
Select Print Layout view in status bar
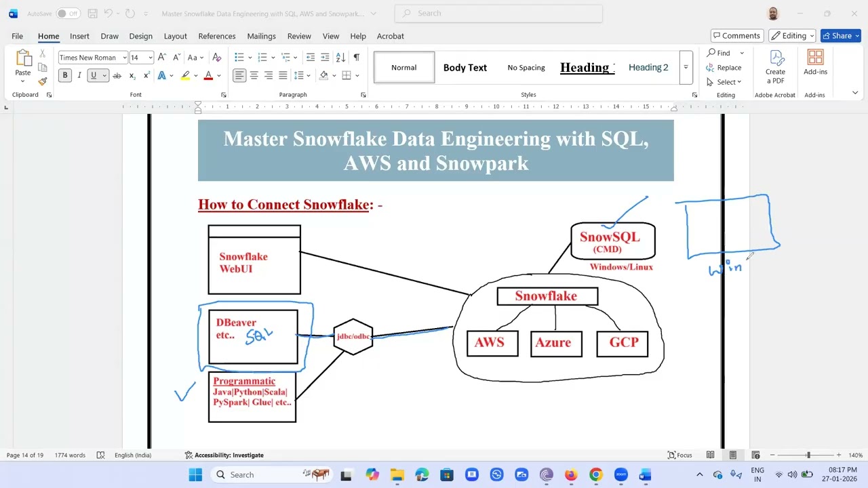click(732, 455)
